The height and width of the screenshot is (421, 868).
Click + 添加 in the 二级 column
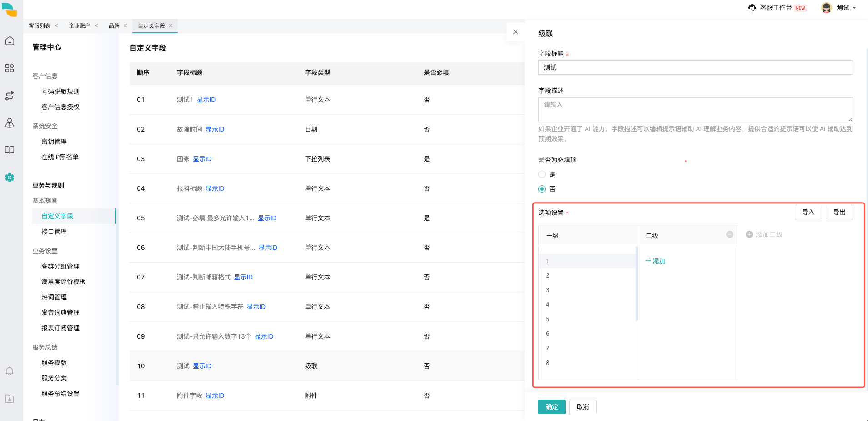(655, 261)
